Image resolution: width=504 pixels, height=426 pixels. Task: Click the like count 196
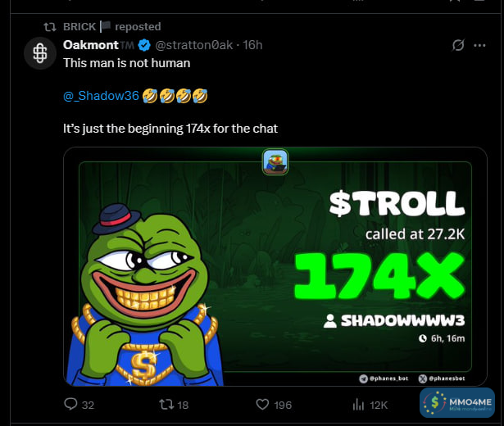(283, 404)
